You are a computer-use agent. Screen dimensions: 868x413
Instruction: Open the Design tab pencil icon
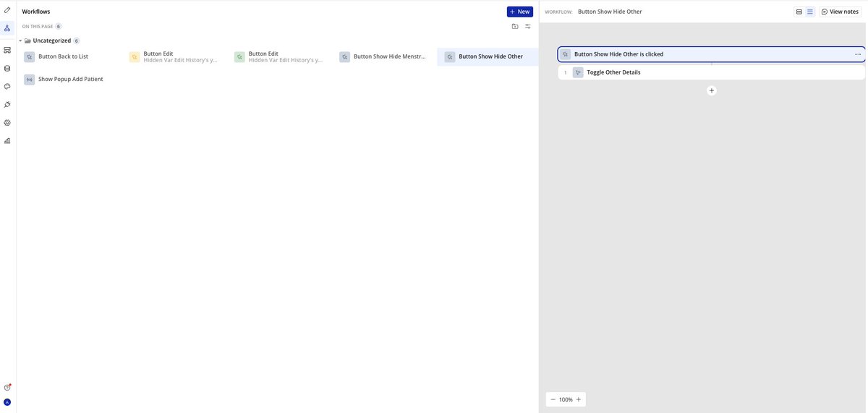(x=7, y=10)
